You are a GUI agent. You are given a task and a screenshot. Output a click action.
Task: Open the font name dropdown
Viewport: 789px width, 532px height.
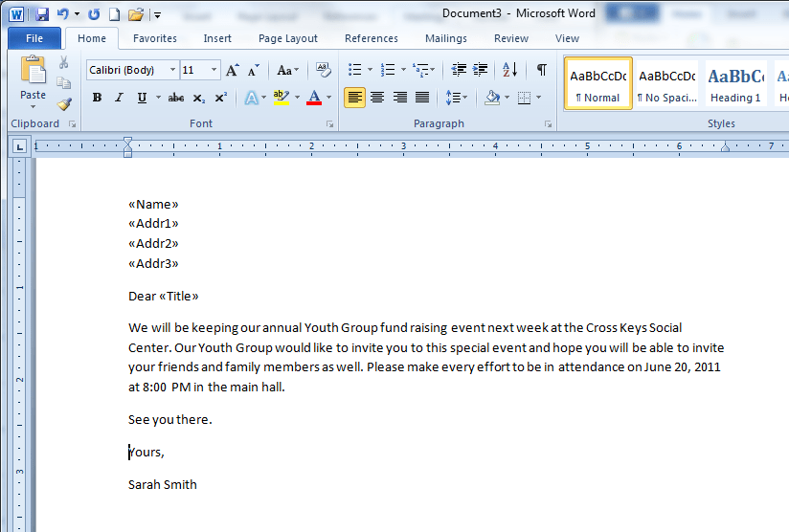point(172,70)
